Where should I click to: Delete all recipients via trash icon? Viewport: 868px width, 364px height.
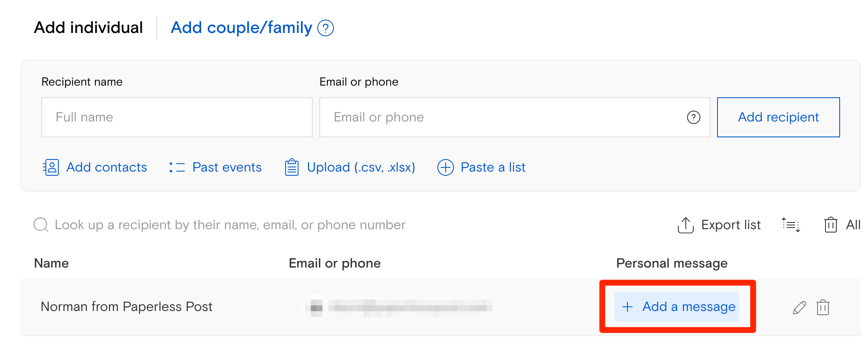pos(831,225)
